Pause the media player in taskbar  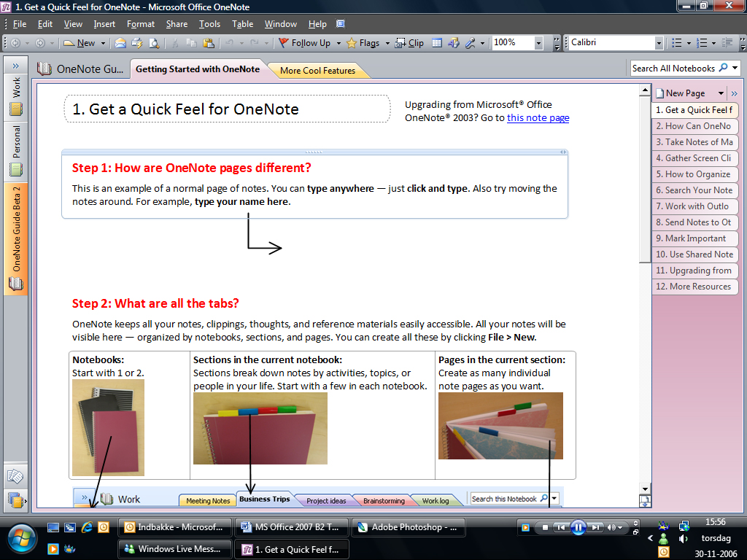(x=578, y=527)
